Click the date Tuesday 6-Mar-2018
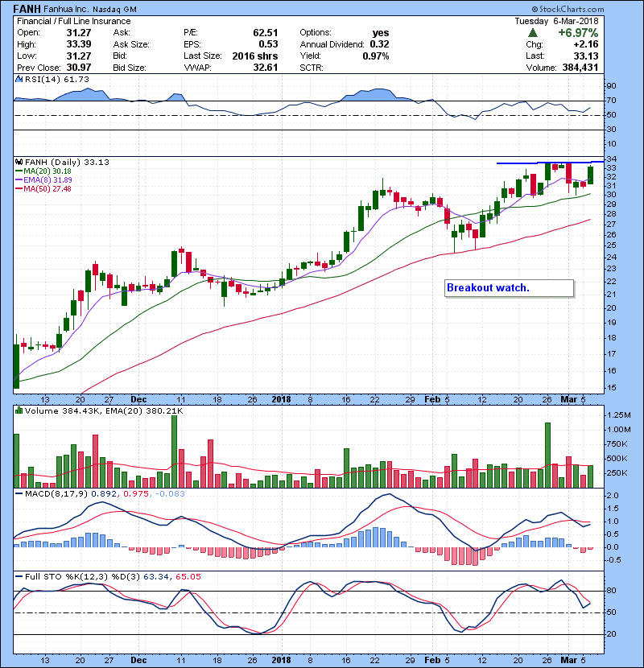The image size is (644, 668). click(x=556, y=21)
